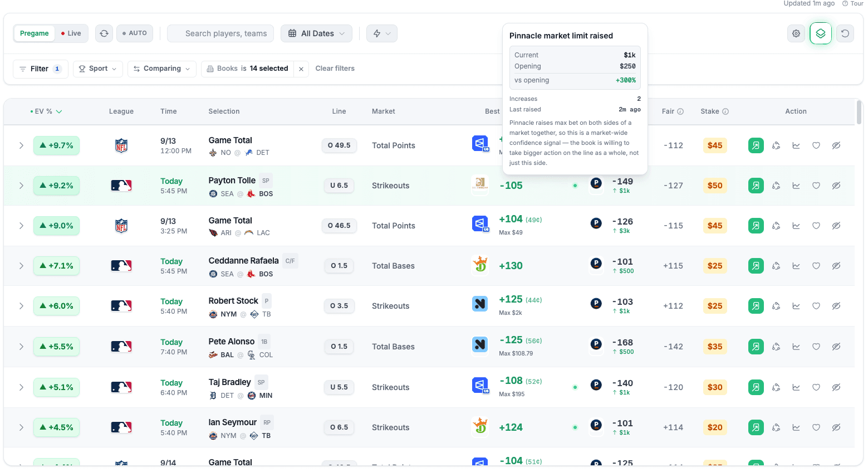This screenshot has height=472, width=868.
Task: Click the reset undo icon at top right
Action: [845, 33]
